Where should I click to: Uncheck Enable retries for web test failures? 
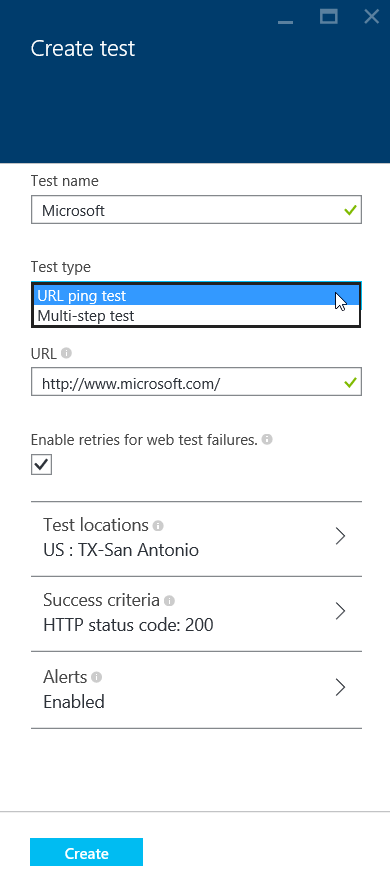41,464
